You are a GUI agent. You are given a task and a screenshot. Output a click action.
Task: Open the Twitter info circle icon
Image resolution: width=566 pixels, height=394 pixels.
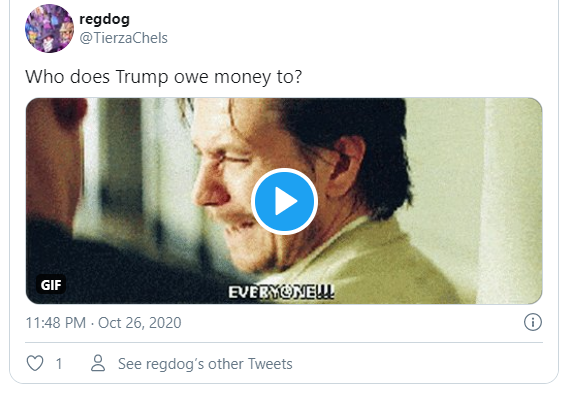[x=532, y=322]
